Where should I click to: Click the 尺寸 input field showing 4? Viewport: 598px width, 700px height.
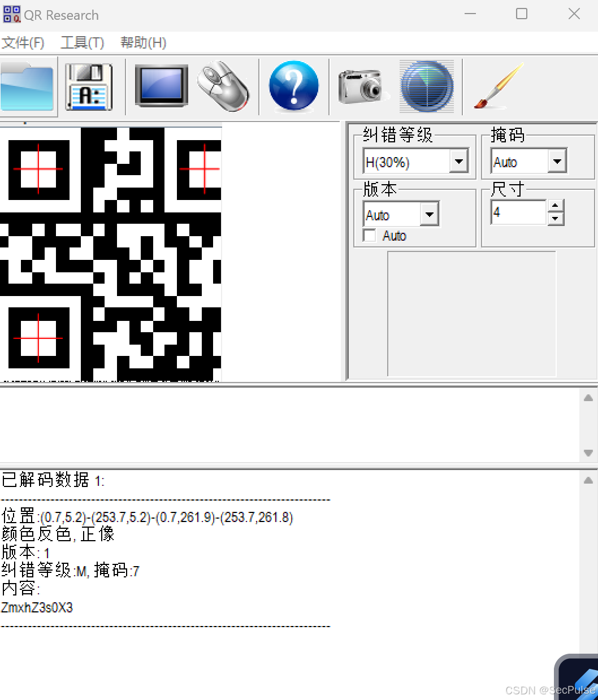(x=519, y=212)
